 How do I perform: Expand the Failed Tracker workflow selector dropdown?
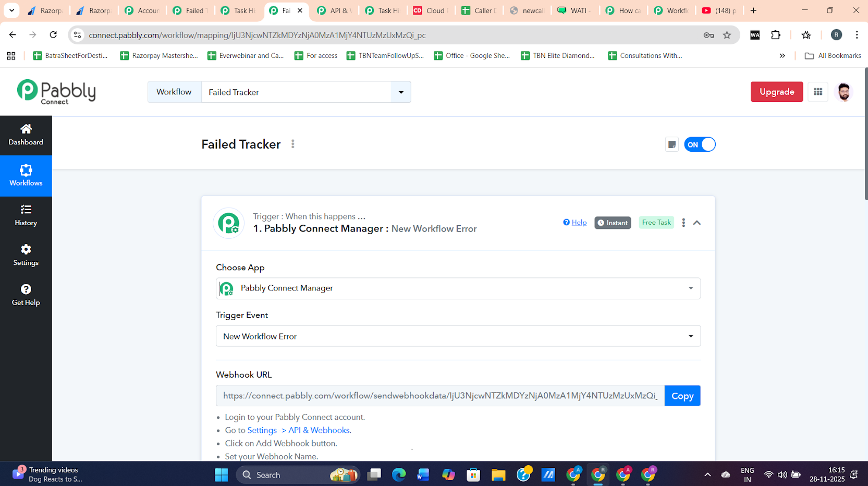(400, 92)
